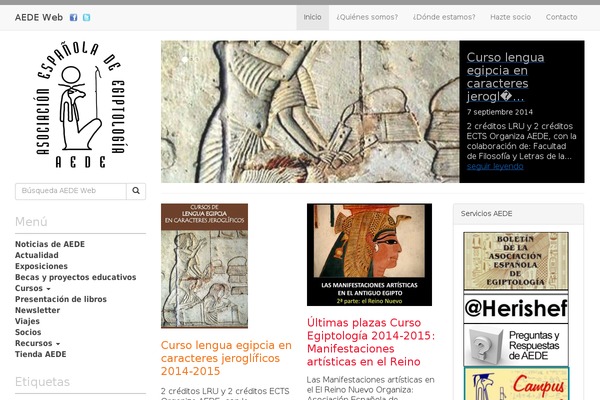This screenshot has width=600, height=400.
Task: Open Preguntas y Respuestas de AEDE banner
Action: pos(516,345)
